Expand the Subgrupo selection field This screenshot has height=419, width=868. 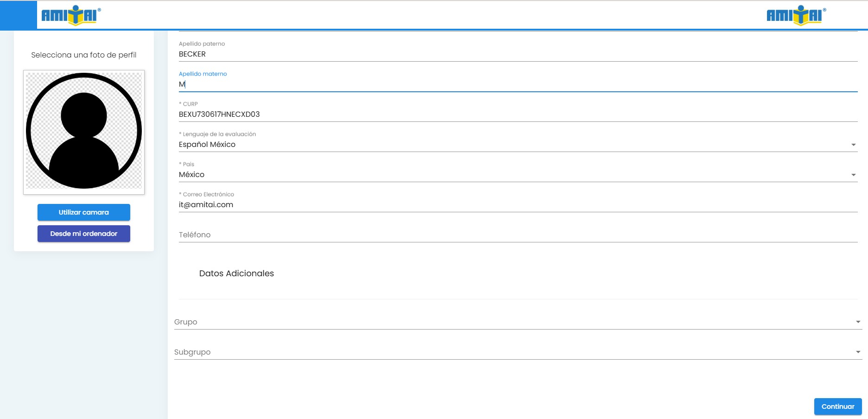click(510, 352)
